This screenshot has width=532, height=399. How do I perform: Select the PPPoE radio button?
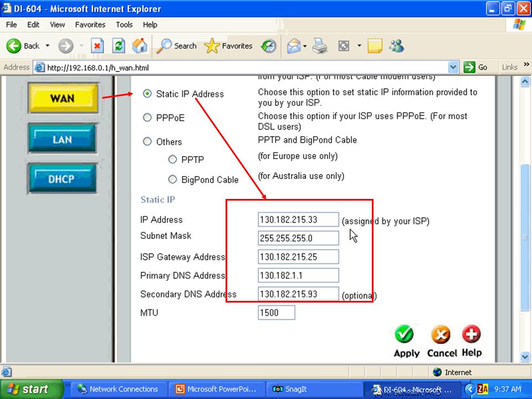pos(147,117)
